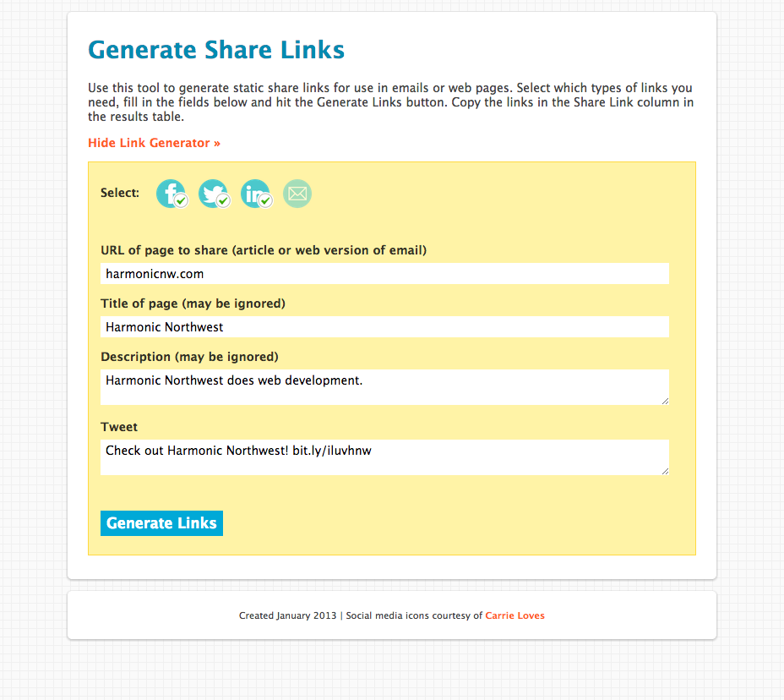Toggle the LinkedIn share icon

coord(255,194)
